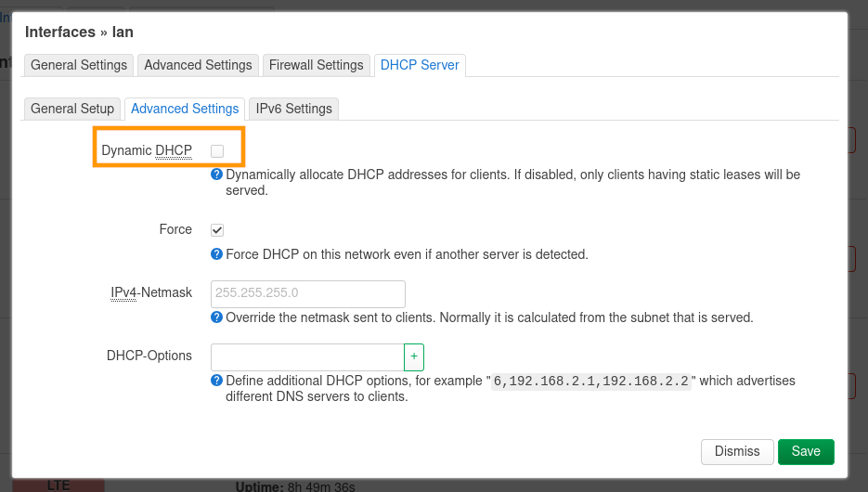The image size is (868, 492).
Task: Add a DHCP option with the plus button
Action: [x=414, y=357]
